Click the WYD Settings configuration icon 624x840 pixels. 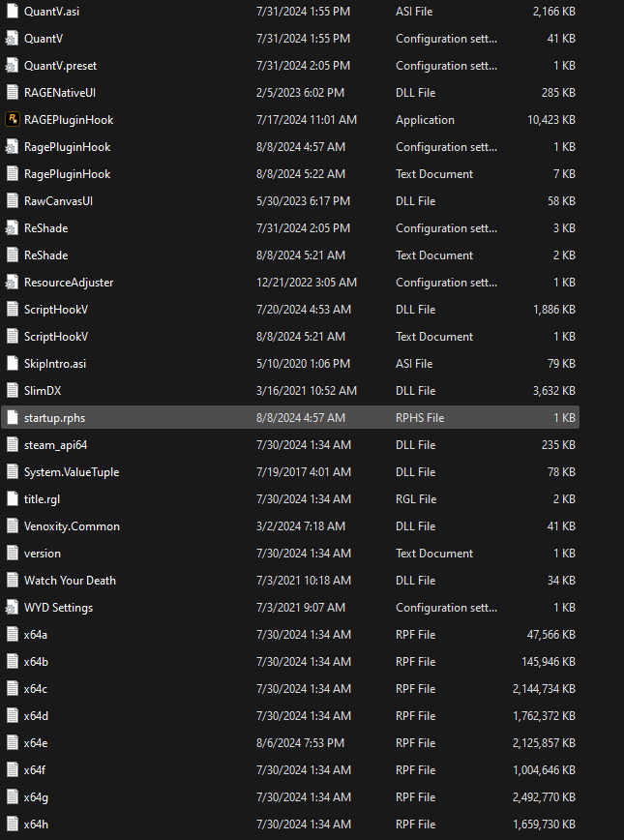click(x=13, y=608)
